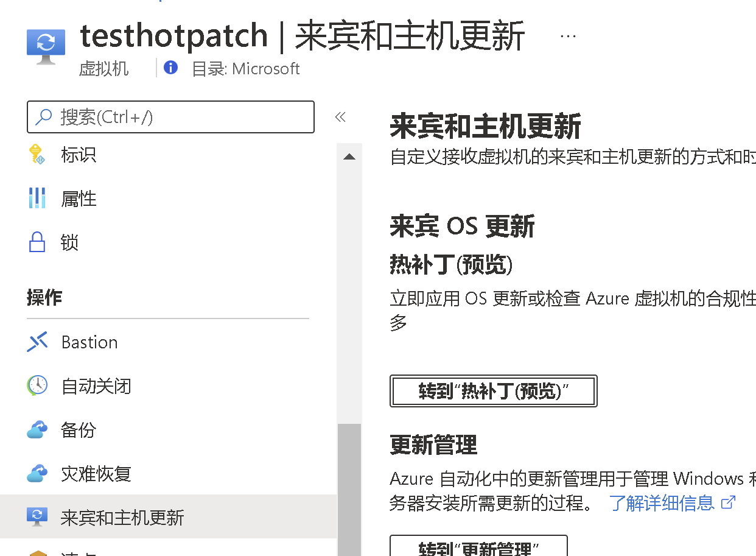Click the 锁 padlock icon
Image resolution: width=756 pixels, height=556 pixels.
[37, 242]
